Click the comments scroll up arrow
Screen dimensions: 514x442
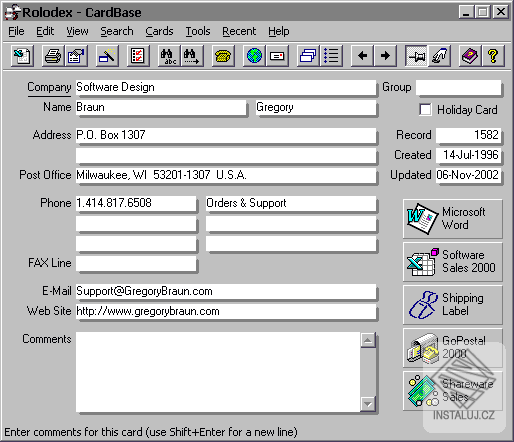(368, 340)
